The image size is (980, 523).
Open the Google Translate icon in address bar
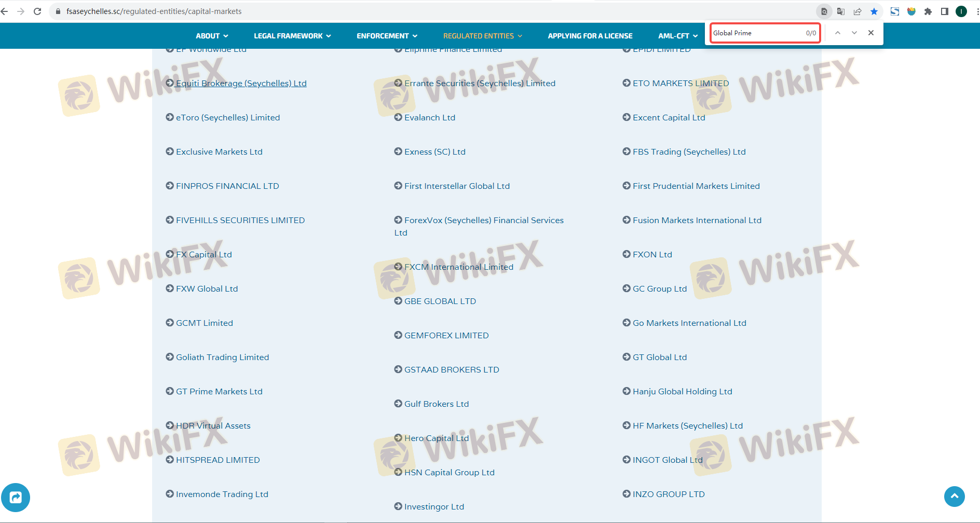pos(841,11)
